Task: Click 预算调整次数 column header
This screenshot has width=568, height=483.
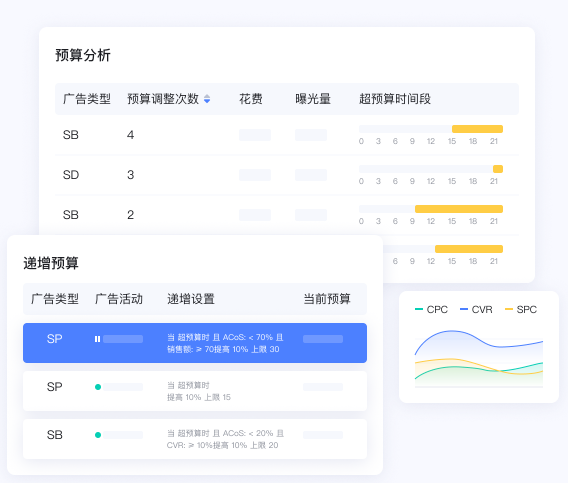Action: 163,99
